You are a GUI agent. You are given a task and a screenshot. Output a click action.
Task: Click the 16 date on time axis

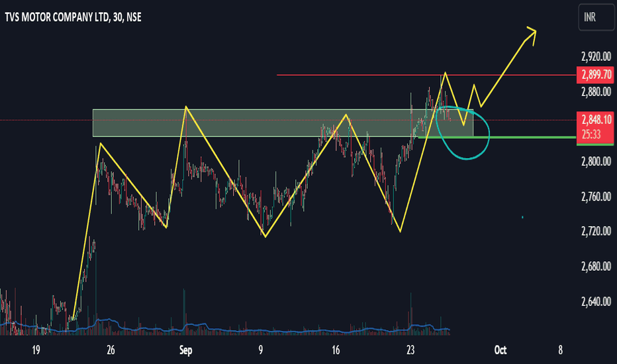pos(336,350)
